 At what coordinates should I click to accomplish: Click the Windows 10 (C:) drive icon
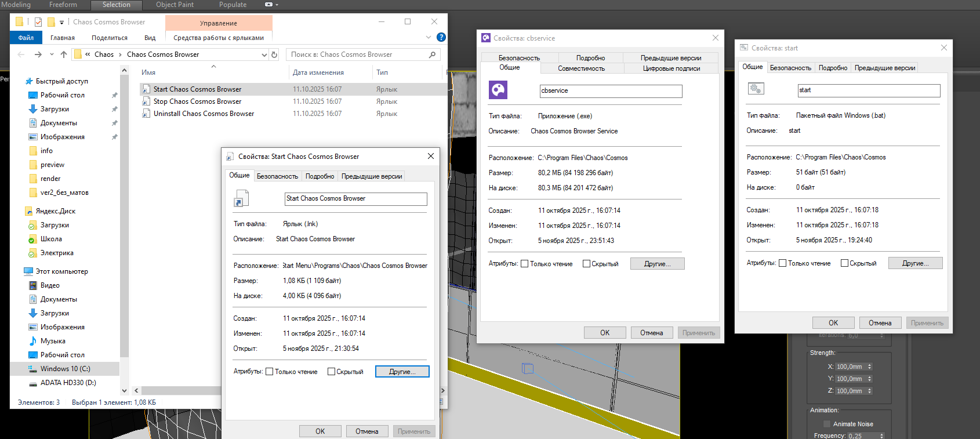click(33, 369)
